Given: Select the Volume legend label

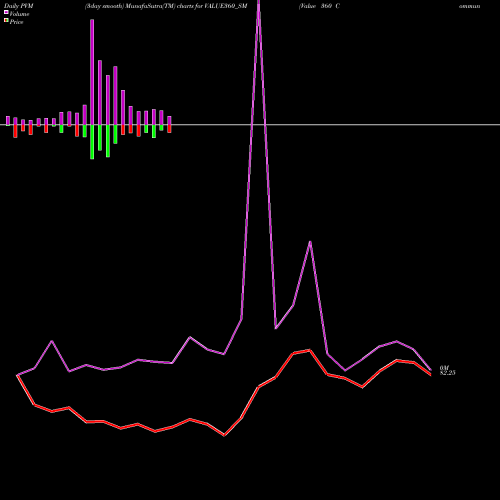Looking at the screenshot, I should pos(19,14).
